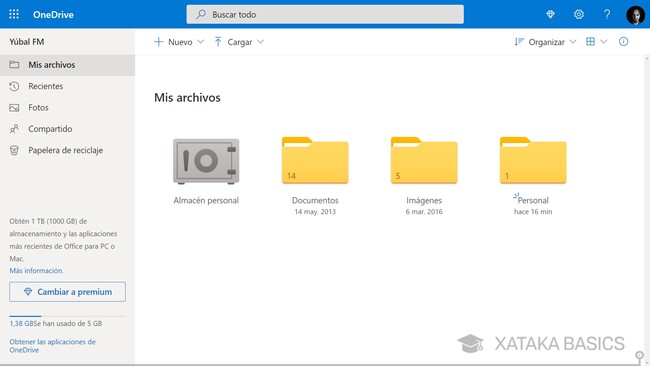Screen dimensions: 650x366
Task: Open the app launcher grid icon
Action: tap(14, 14)
